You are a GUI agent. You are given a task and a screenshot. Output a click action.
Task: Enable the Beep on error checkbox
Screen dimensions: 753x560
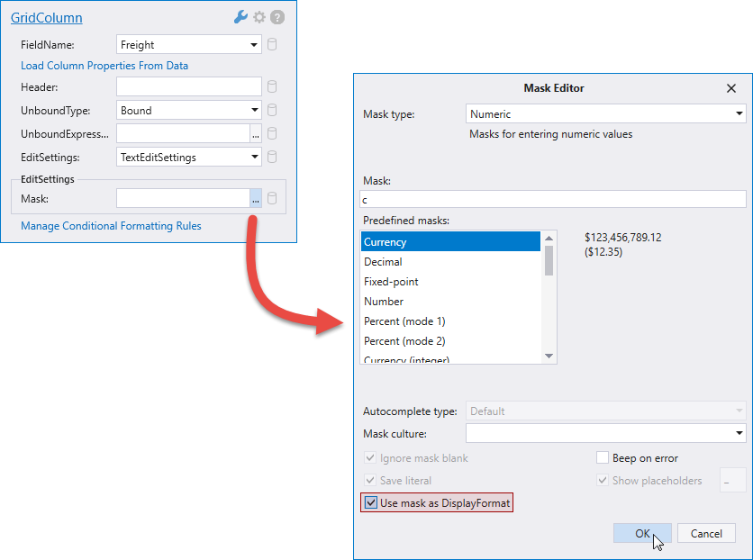[x=603, y=458]
